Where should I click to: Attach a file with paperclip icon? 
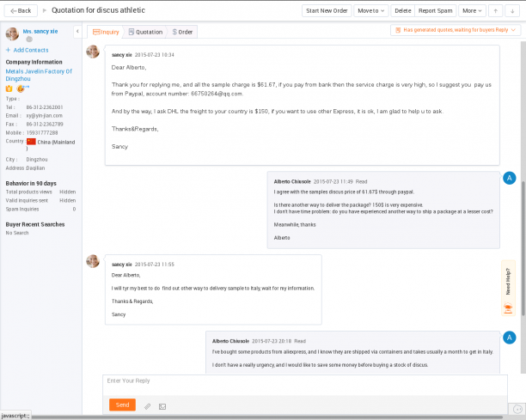coord(147,406)
